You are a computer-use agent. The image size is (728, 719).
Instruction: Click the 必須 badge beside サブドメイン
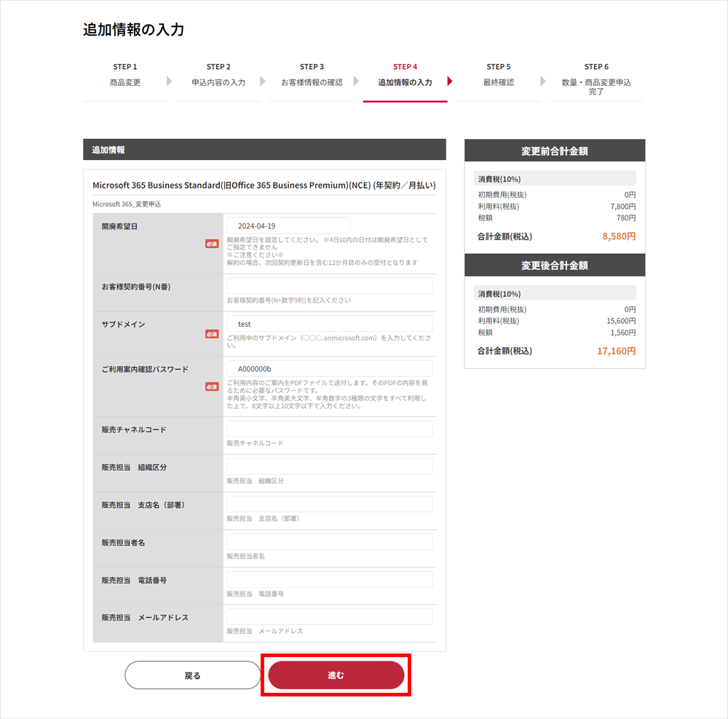[x=212, y=334]
